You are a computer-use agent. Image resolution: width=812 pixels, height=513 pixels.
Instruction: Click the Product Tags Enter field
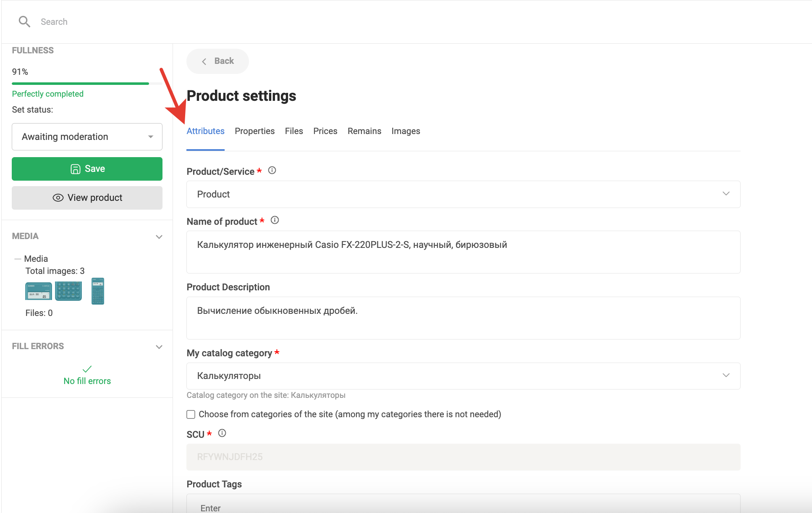click(463, 504)
